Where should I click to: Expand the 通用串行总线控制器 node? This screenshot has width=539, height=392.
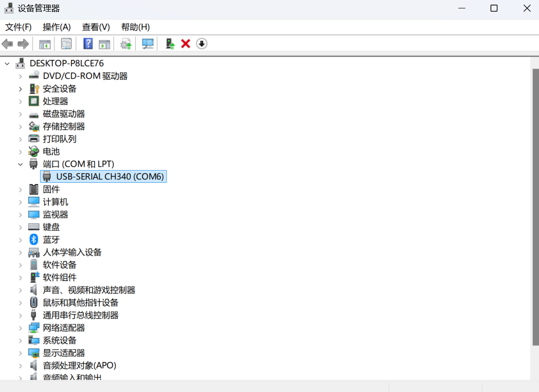(20, 316)
